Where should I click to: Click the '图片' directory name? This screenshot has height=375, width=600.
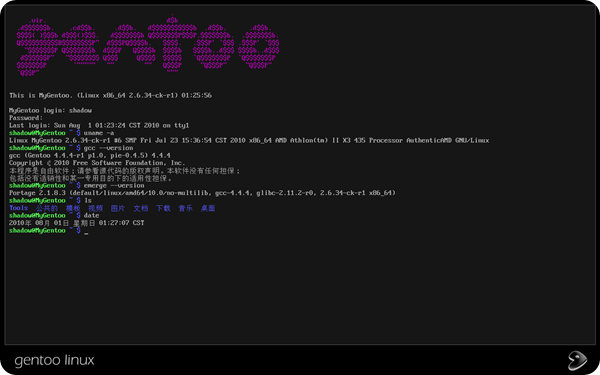coord(118,208)
